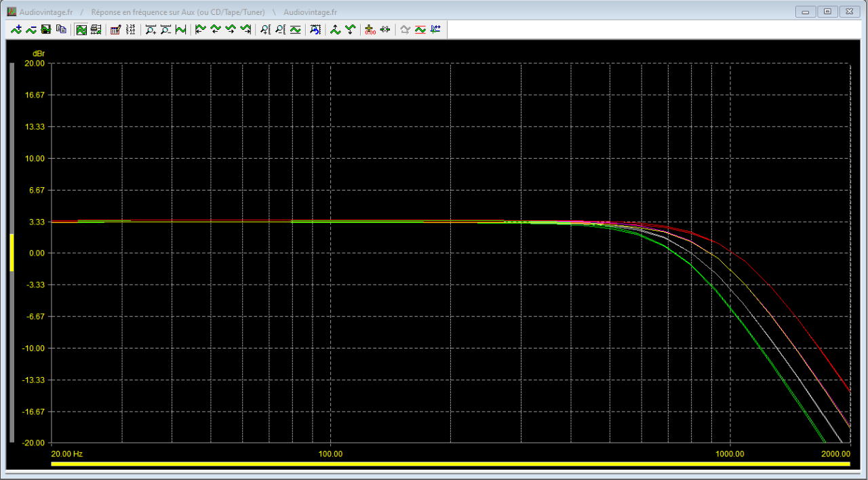Toggle the graph display mode
The height and width of the screenshot is (480, 868).
click(x=80, y=29)
